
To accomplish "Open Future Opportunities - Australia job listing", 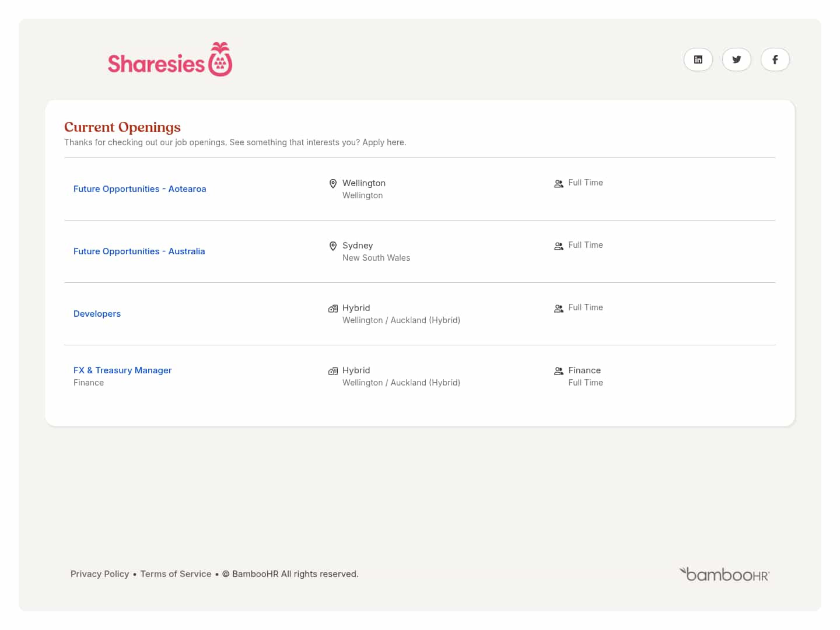I will pos(139,251).
